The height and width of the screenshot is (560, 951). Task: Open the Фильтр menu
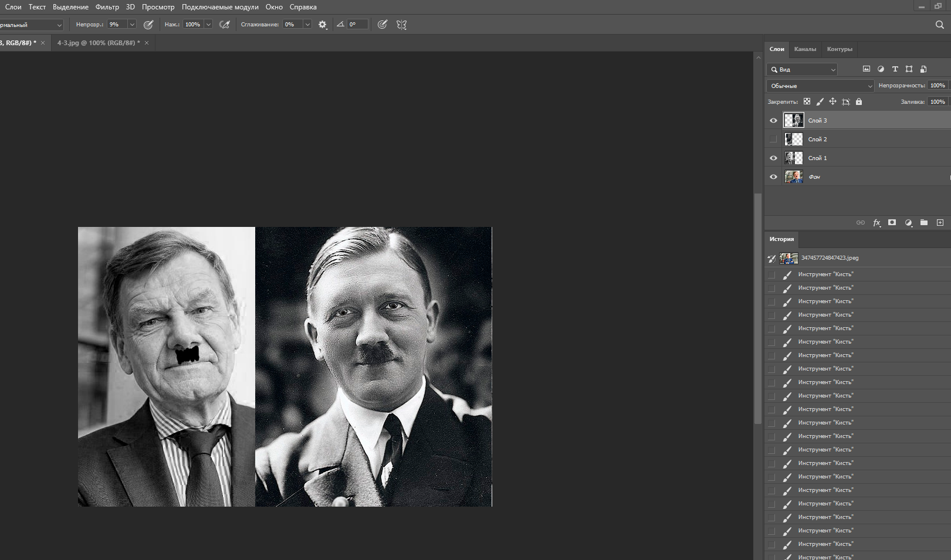click(x=107, y=7)
